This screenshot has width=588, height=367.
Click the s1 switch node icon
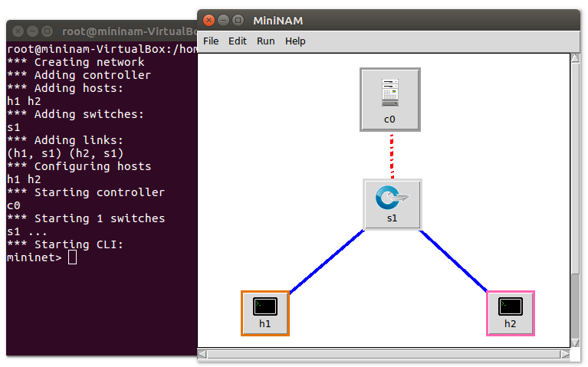(392, 199)
